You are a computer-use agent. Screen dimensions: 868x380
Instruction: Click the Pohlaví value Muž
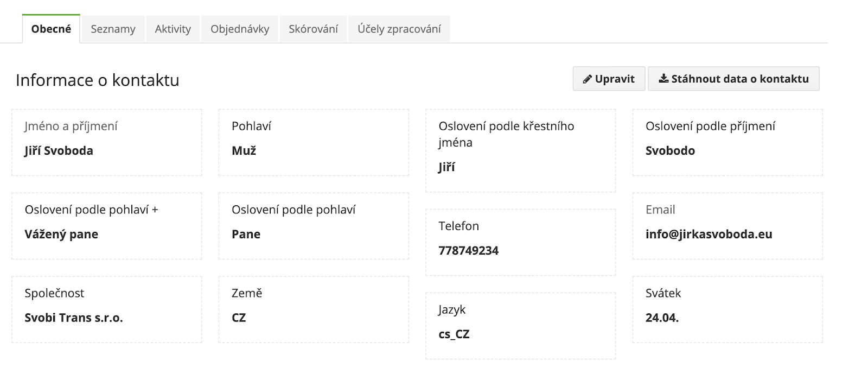tap(244, 150)
